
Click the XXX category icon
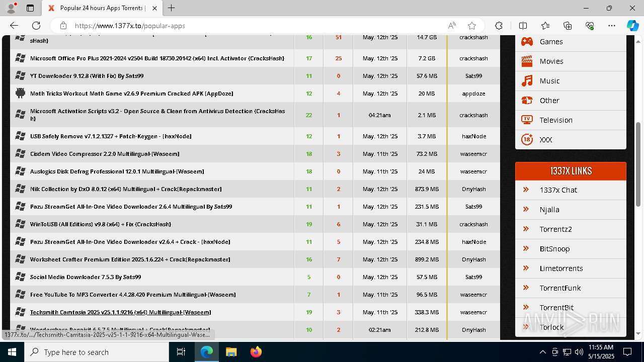527,140
